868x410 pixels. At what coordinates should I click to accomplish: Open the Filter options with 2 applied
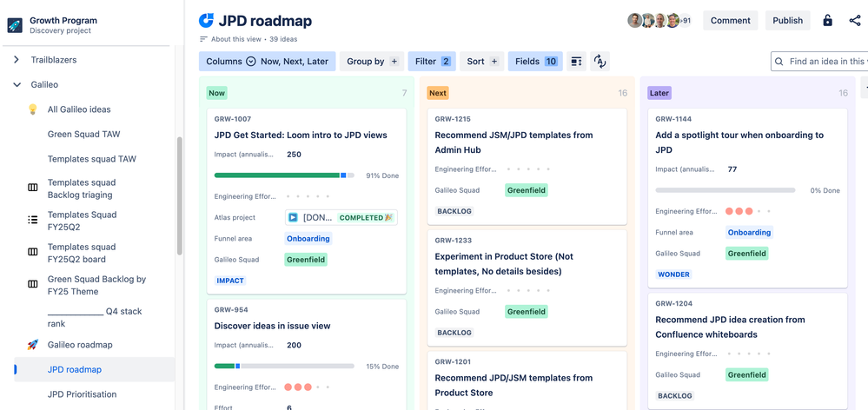432,62
